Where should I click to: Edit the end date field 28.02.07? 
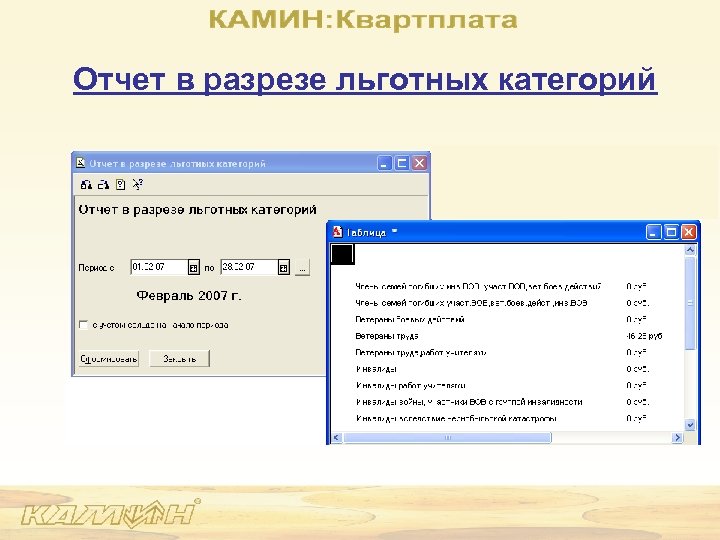(249, 267)
